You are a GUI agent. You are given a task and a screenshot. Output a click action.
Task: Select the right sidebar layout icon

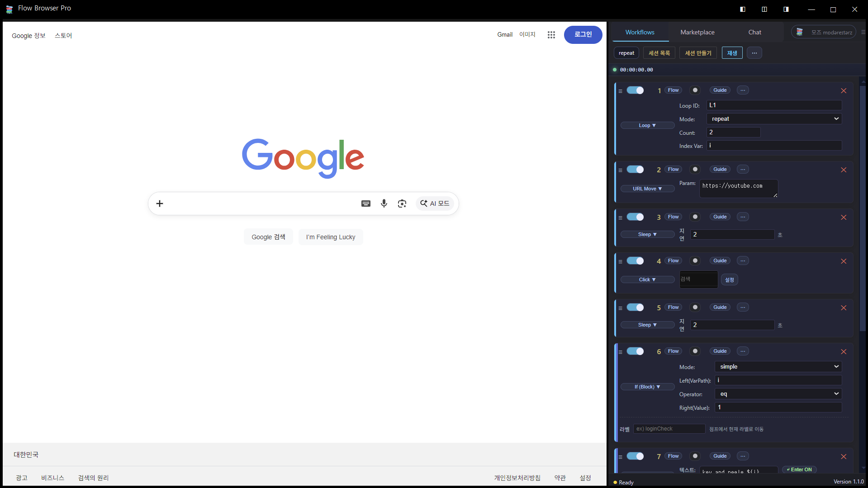tap(786, 9)
